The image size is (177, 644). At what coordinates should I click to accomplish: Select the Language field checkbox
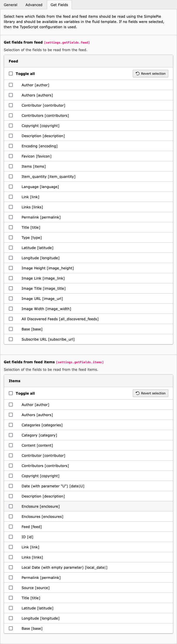click(11, 186)
